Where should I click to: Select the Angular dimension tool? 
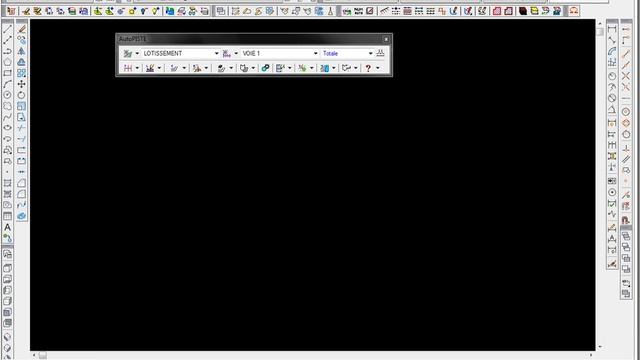(x=612, y=109)
